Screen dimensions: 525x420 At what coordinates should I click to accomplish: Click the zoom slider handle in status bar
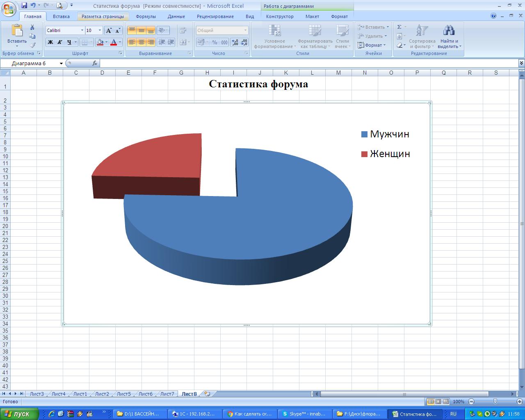pos(495,402)
